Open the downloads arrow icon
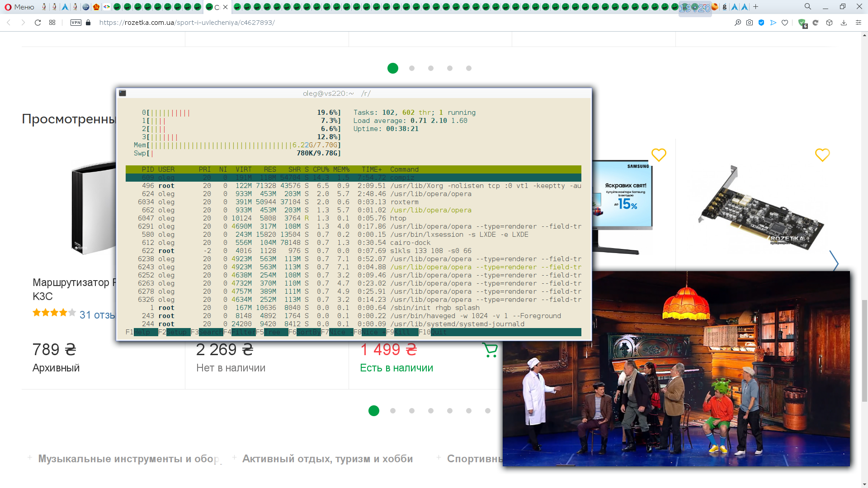 (x=844, y=23)
